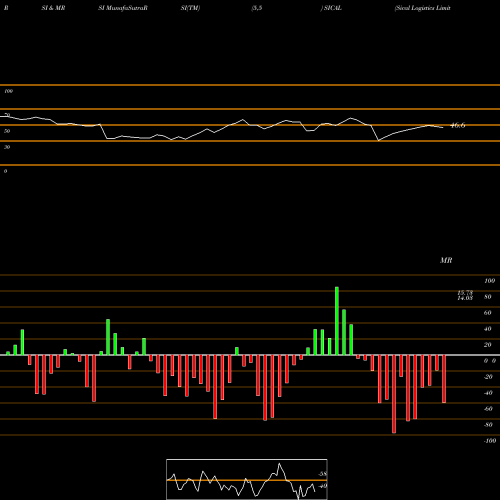The height and width of the screenshot is (500, 500).
Task: Click the 'Sical Logistics Limit' company name
Action: click(x=422, y=8)
